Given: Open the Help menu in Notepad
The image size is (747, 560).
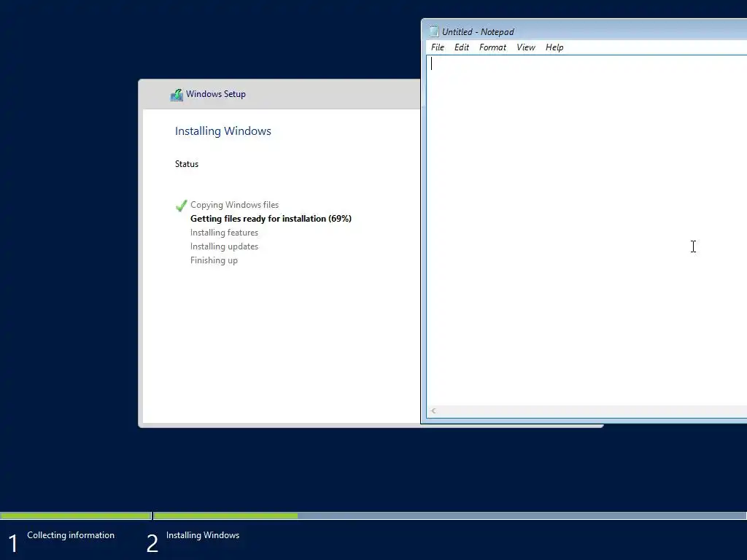Looking at the screenshot, I should pos(554,47).
